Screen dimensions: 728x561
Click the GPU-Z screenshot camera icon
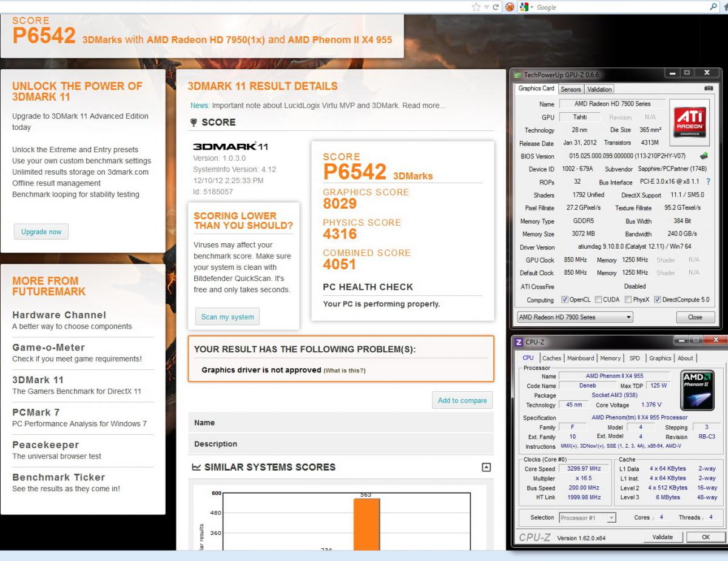pos(709,89)
